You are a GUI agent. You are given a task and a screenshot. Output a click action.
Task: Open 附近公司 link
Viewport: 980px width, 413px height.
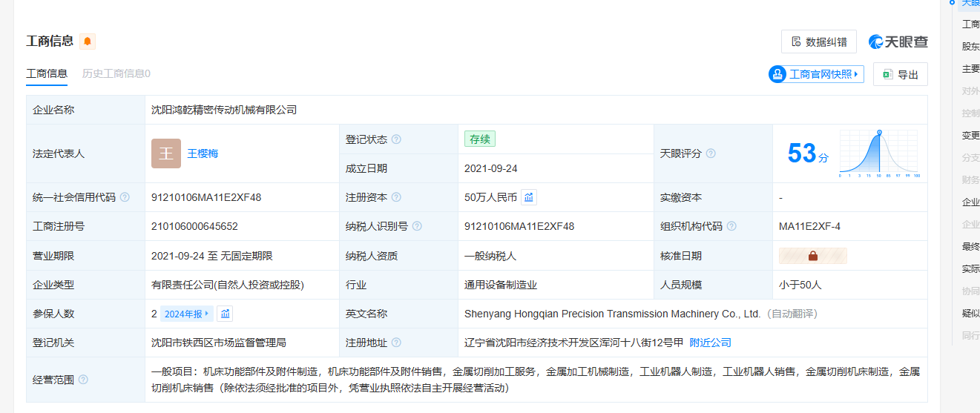pyautogui.click(x=711, y=343)
